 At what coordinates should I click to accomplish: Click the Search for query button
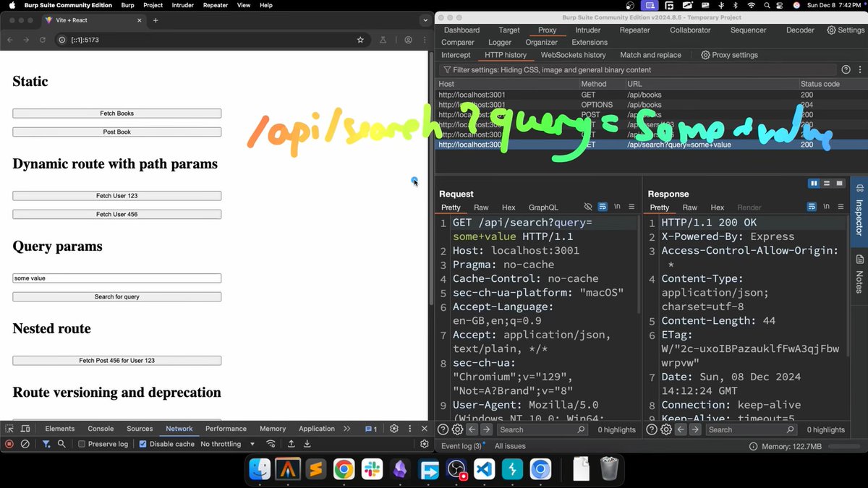pos(117,296)
